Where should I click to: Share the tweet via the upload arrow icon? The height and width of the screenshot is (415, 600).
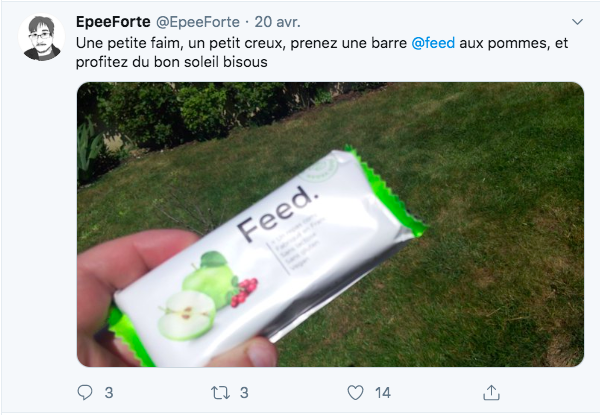491,392
